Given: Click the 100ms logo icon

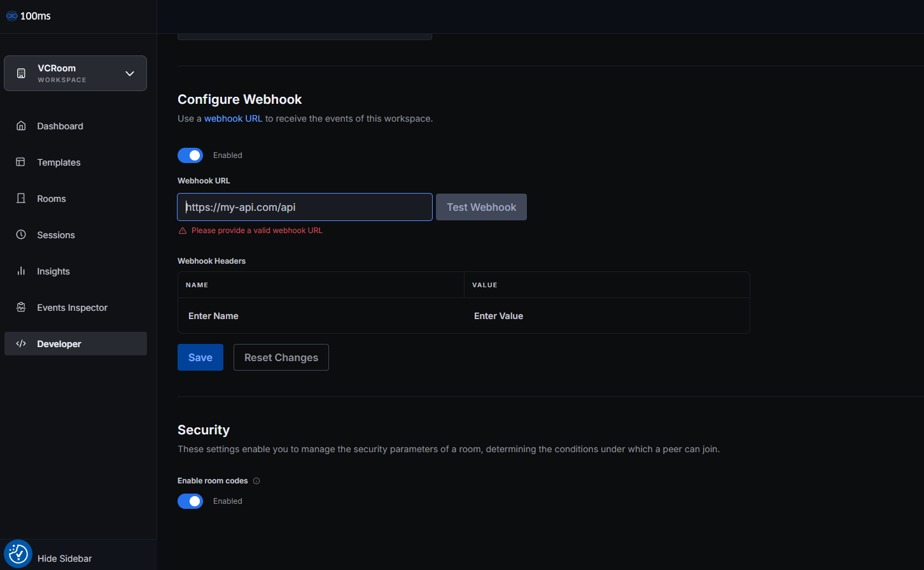Looking at the screenshot, I should point(11,16).
